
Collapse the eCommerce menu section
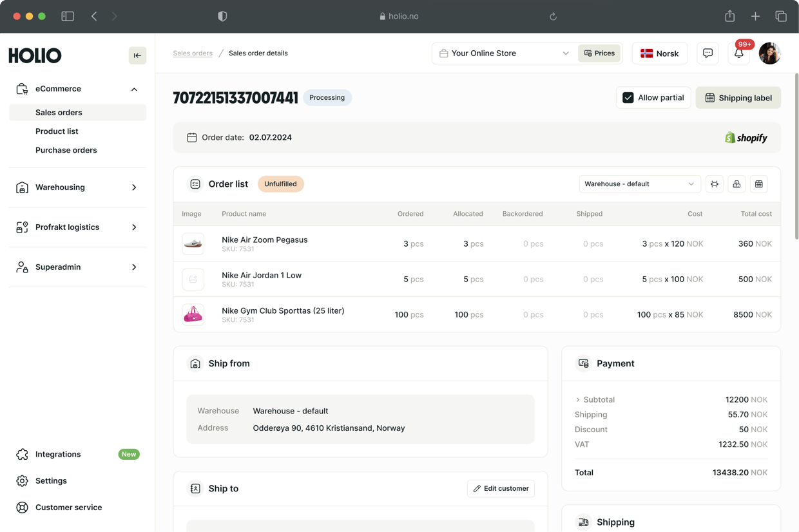134,89
